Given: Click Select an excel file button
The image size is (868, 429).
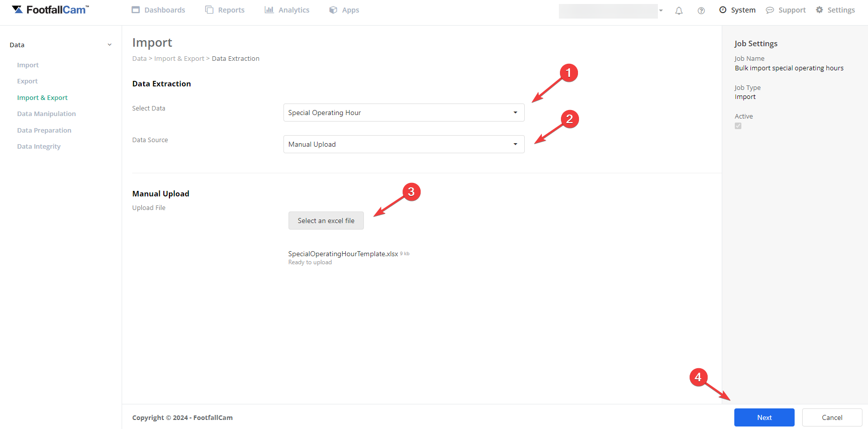Looking at the screenshot, I should pos(326,221).
